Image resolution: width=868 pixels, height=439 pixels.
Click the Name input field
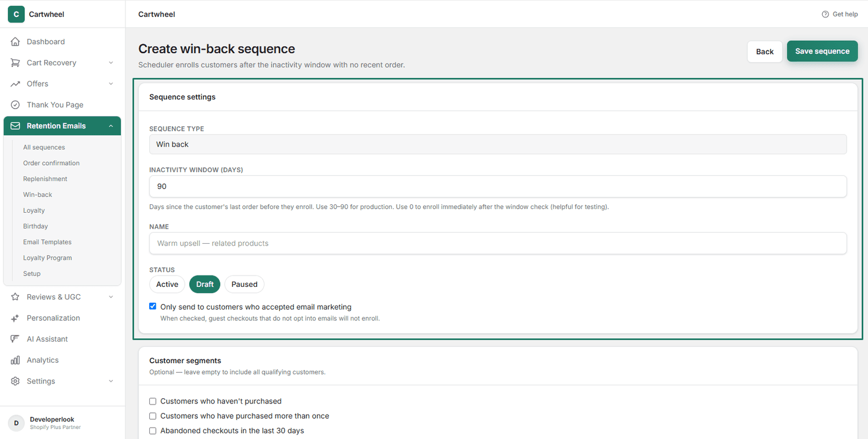[498, 243]
